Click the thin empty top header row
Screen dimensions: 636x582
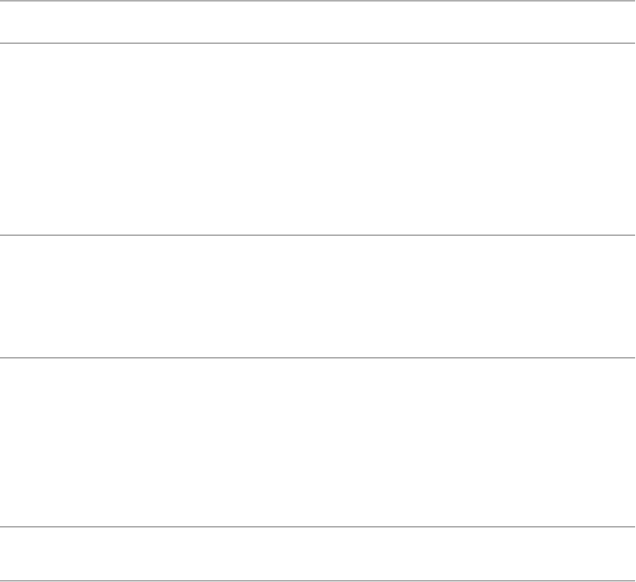pyautogui.click(x=318, y=21)
